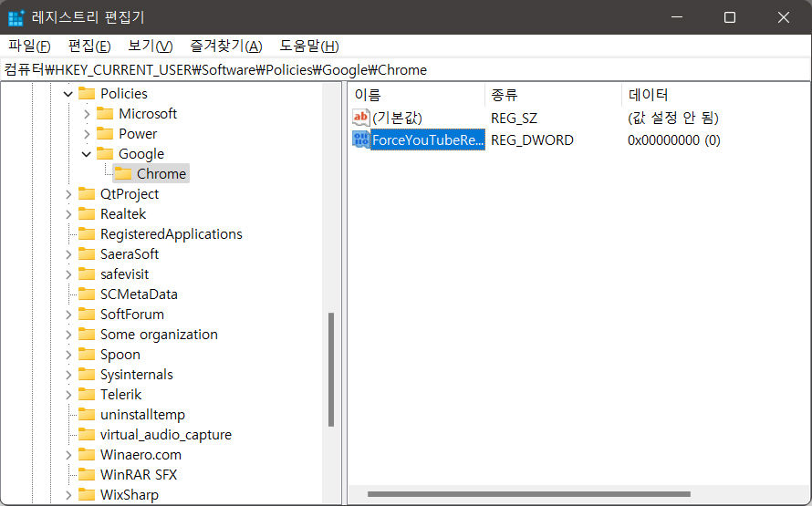Click the Power folder icon
The image size is (812, 506).
pyautogui.click(x=105, y=133)
